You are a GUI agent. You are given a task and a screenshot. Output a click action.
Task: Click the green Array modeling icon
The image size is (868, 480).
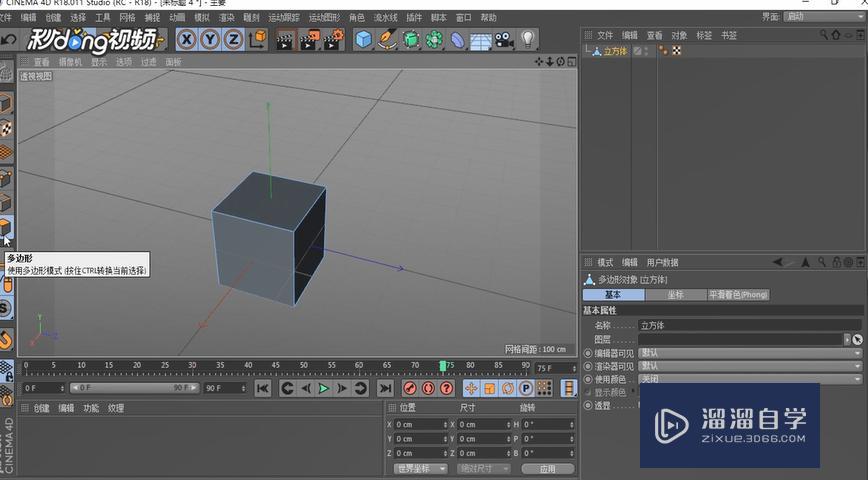[x=434, y=40]
